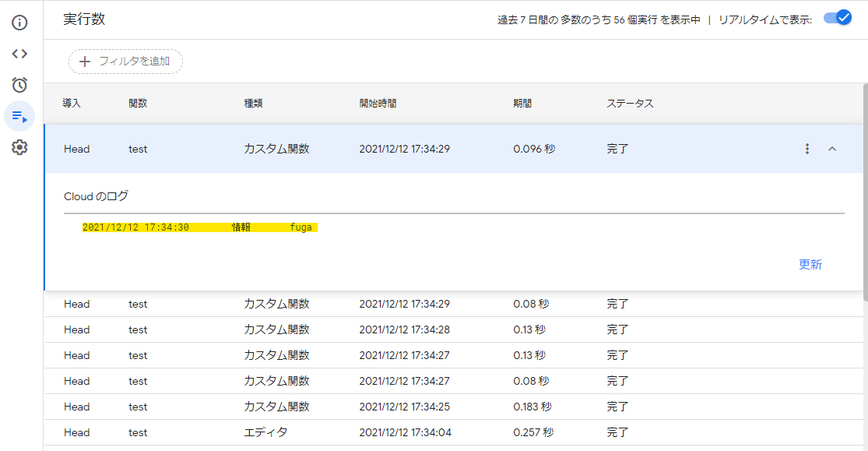Click the Cloud のログ heading
The height and width of the screenshot is (451, 868).
pyautogui.click(x=96, y=196)
